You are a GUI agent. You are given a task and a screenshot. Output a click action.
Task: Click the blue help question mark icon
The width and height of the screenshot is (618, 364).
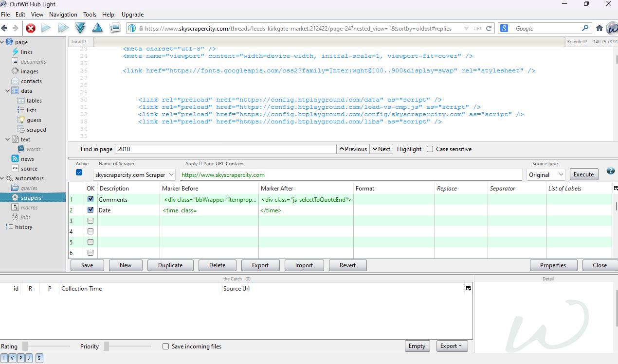(610, 171)
